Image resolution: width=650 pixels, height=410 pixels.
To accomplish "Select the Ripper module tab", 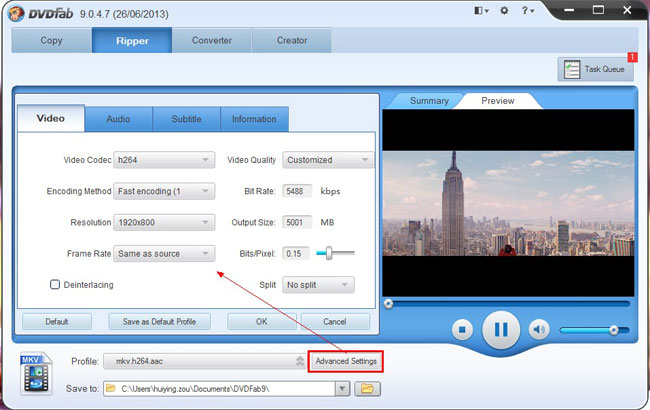I will tap(132, 40).
